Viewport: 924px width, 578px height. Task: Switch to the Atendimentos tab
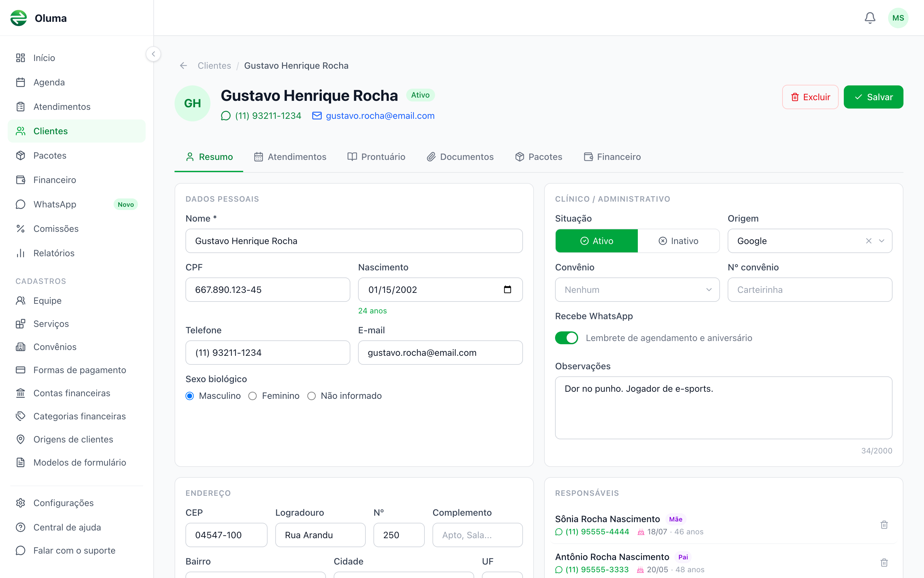(x=290, y=157)
